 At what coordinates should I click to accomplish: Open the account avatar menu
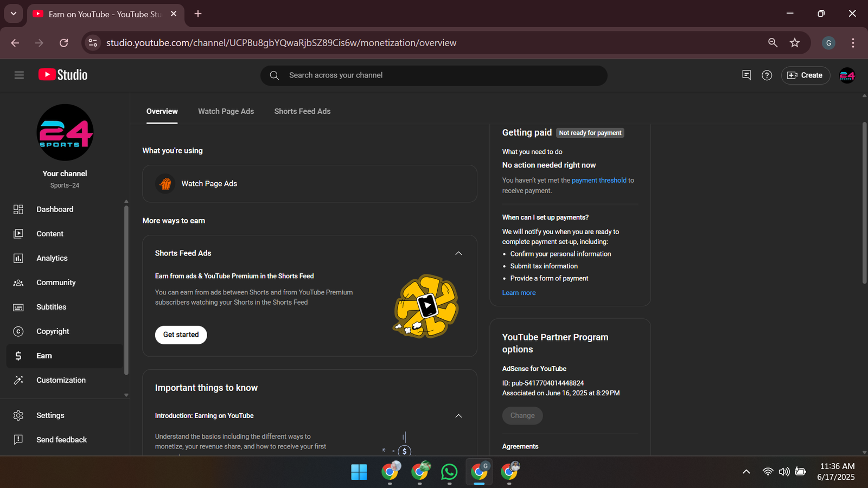click(x=847, y=75)
